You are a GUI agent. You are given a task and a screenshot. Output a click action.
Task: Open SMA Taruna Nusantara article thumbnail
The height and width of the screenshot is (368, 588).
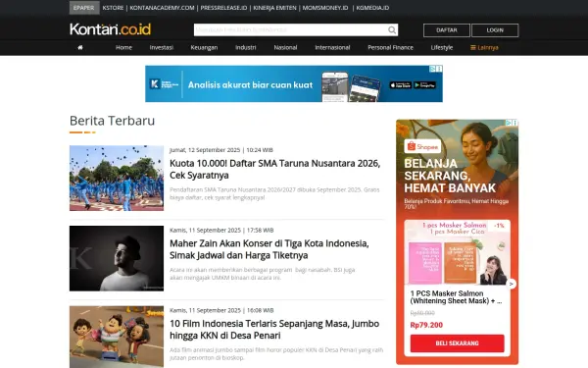coord(117,178)
